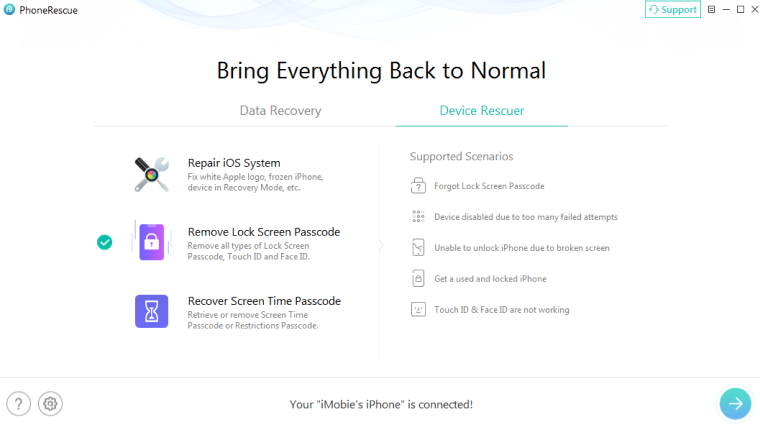Select the Repair iOS System option title
Screen dimensions: 760x428
pyautogui.click(x=234, y=163)
